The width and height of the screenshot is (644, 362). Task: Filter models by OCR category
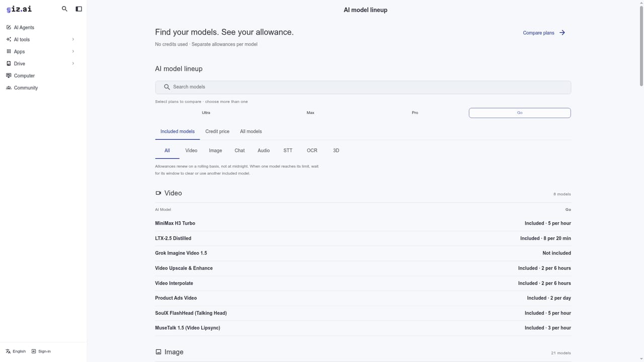(312, 150)
